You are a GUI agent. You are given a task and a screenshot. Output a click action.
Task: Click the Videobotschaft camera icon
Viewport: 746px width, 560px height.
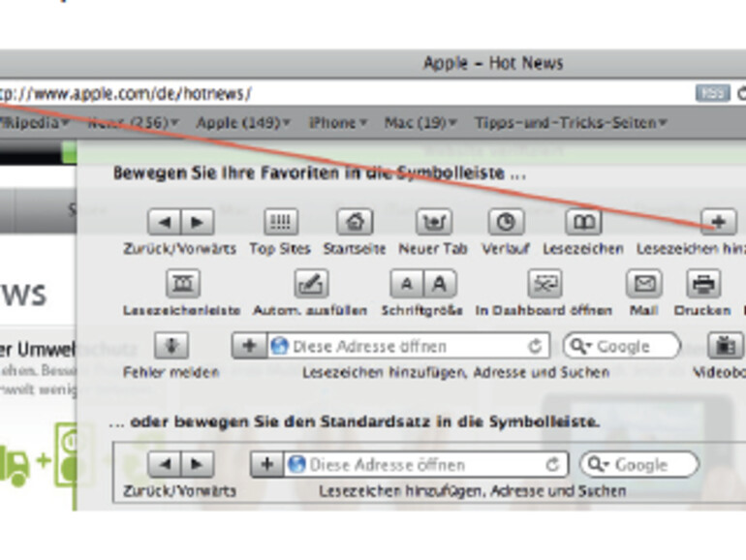[726, 346]
